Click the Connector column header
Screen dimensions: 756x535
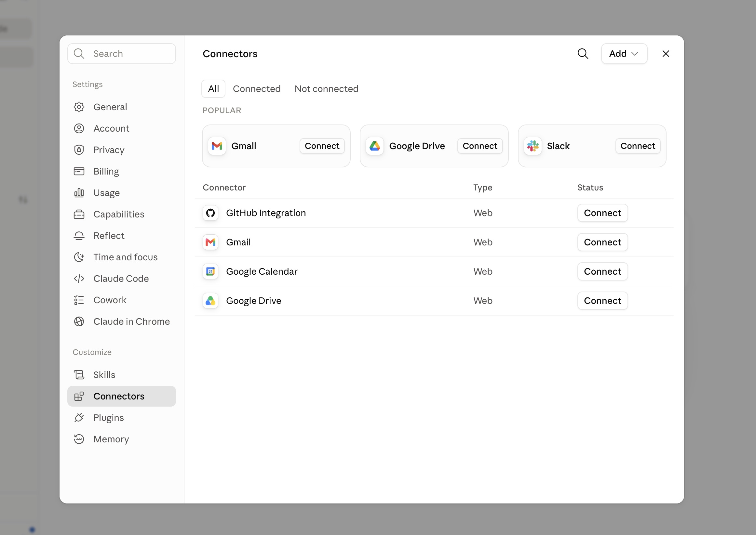click(224, 188)
